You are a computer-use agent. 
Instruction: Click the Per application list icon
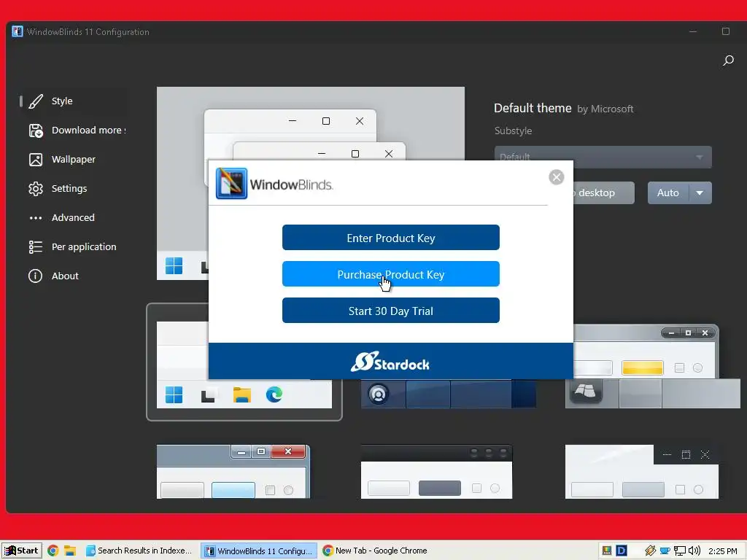[x=36, y=246]
